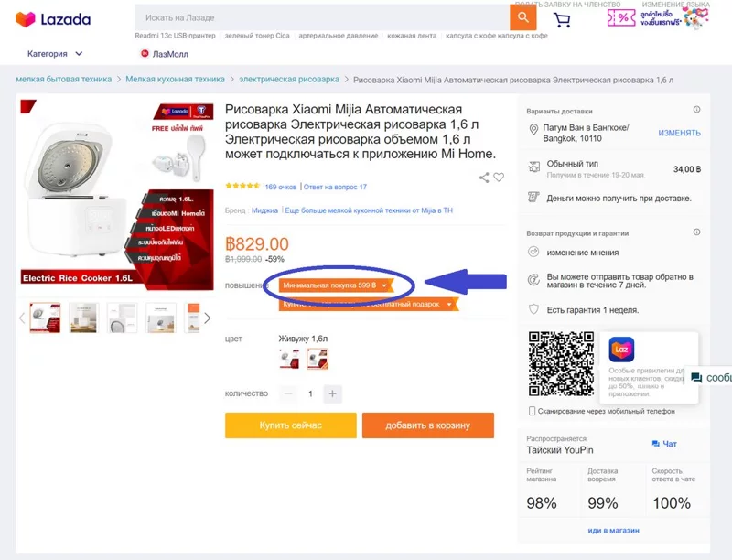Expand the minimum purchase 599 ฿ promotion
This screenshot has height=560, width=732.
point(336,285)
